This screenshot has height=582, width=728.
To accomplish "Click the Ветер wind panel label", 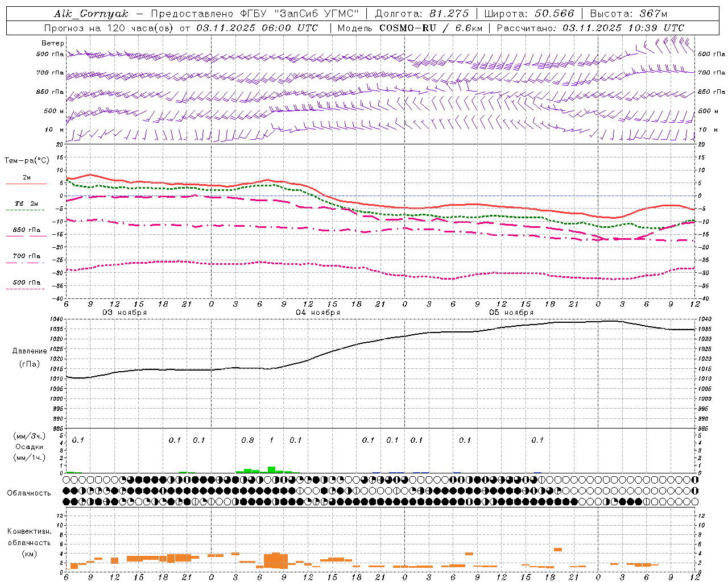I will tap(53, 43).
